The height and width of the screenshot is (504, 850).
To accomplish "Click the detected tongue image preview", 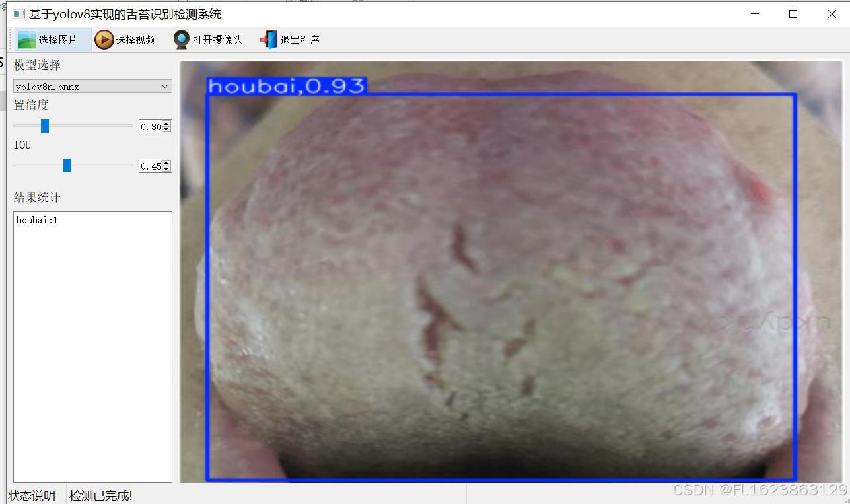I will pos(511,271).
